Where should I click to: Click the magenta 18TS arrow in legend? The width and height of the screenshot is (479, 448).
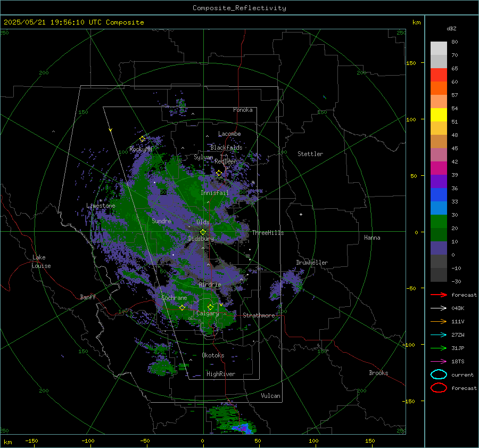click(439, 362)
